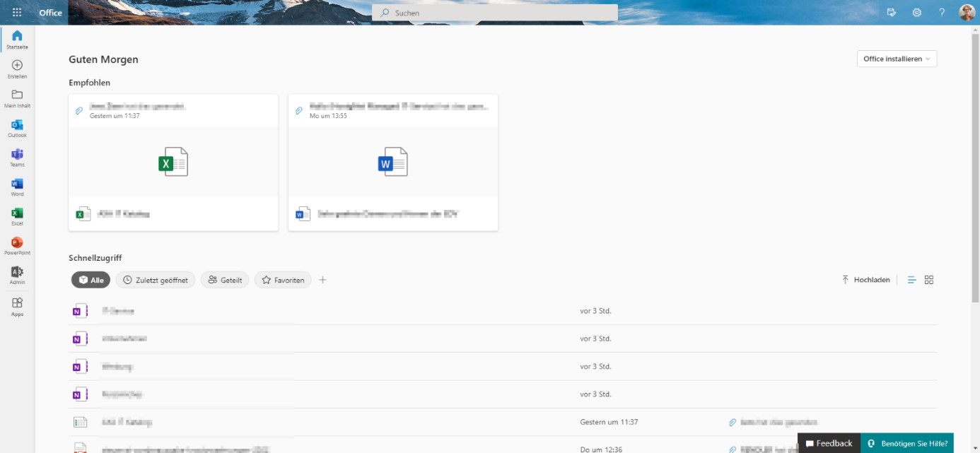The width and height of the screenshot is (980, 453).
Task: Click the attachment activity in Gestern um 11:37 row
Action: 774,422
